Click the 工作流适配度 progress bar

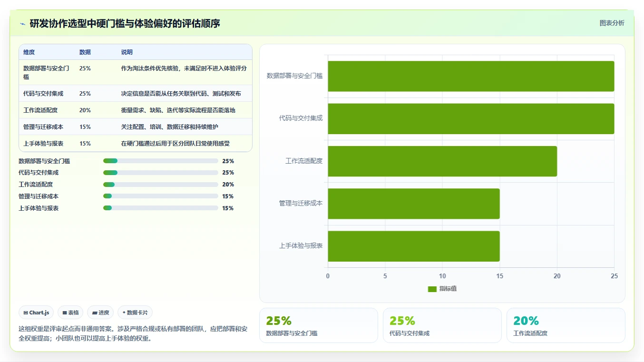click(x=161, y=185)
